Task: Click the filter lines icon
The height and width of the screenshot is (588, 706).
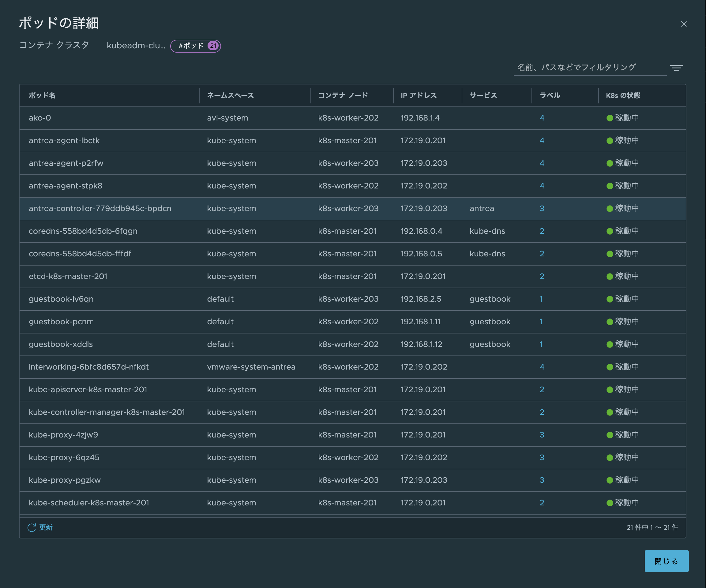Action: 676,68
